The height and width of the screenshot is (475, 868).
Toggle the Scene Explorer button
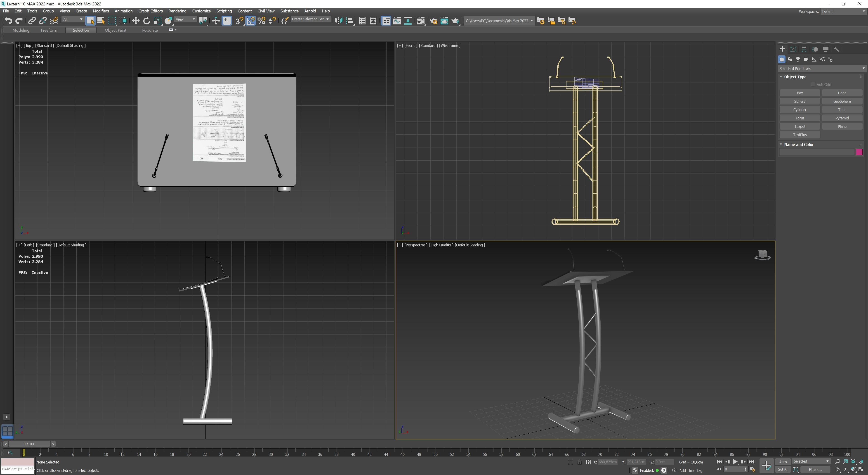click(362, 21)
